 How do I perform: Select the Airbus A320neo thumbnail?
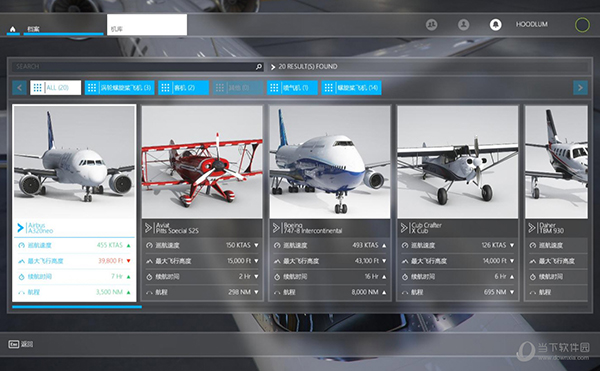[x=74, y=162]
